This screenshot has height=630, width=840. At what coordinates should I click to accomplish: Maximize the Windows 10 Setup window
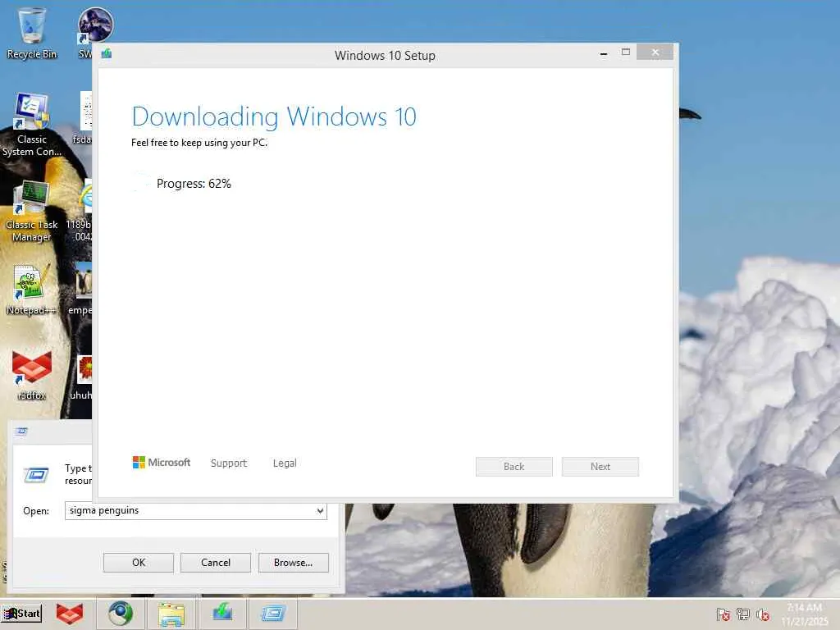click(x=625, y=52)
